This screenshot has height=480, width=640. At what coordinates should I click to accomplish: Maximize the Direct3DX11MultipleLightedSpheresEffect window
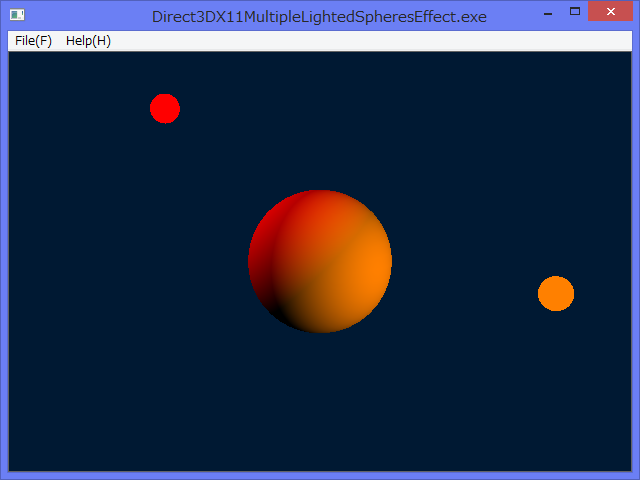click(x=575, y=11)
